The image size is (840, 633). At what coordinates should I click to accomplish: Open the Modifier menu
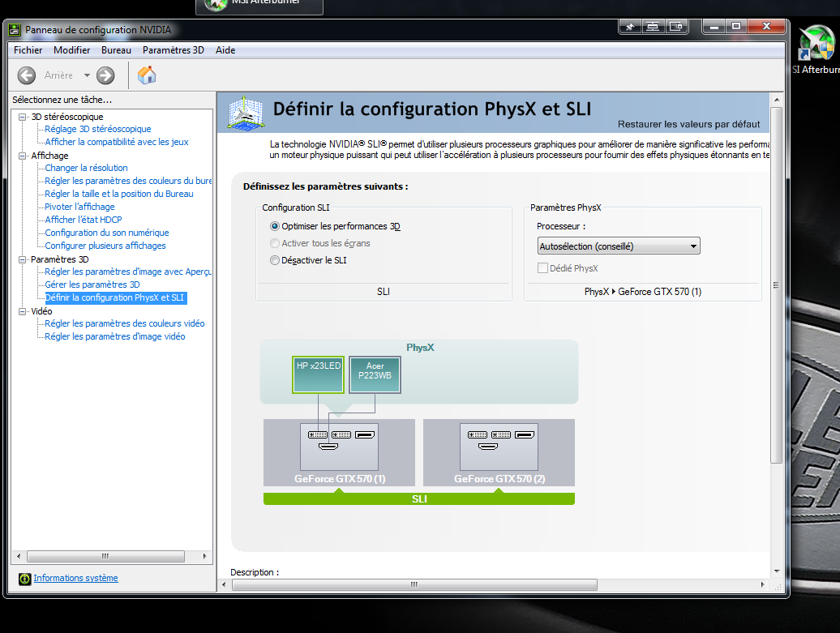point(72,50)
